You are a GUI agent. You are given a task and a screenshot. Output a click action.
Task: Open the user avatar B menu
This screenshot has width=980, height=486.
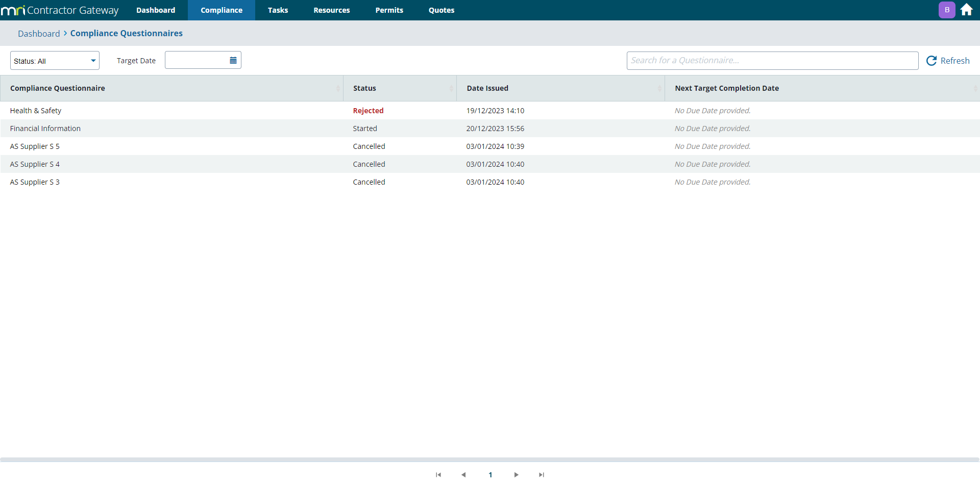pos(947,10)
